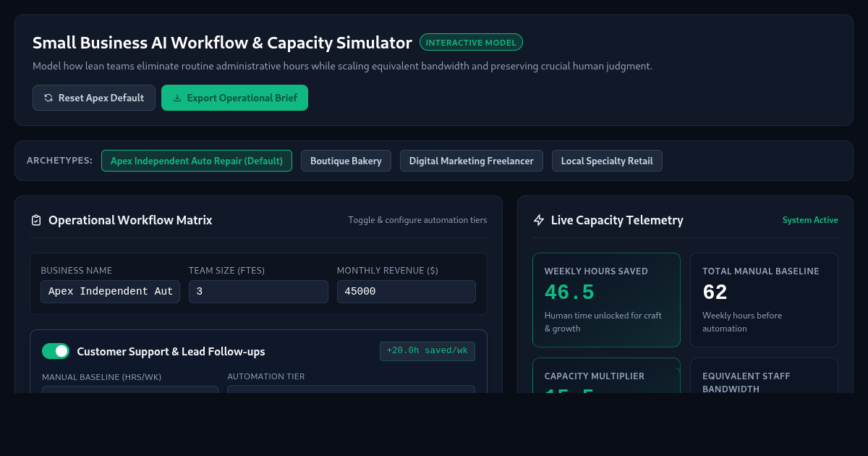Choose Digital Marketing Freelancer archetype
This screenshot has width=868, height=456.
click(x=472, y=161)
